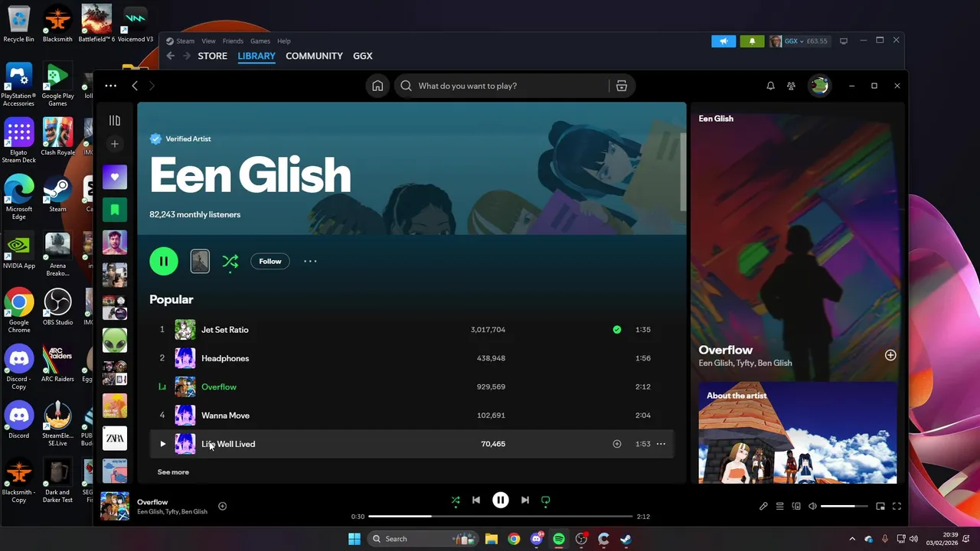
Task: Play Life Well Lived using row play icon
Action: [162, 444]
